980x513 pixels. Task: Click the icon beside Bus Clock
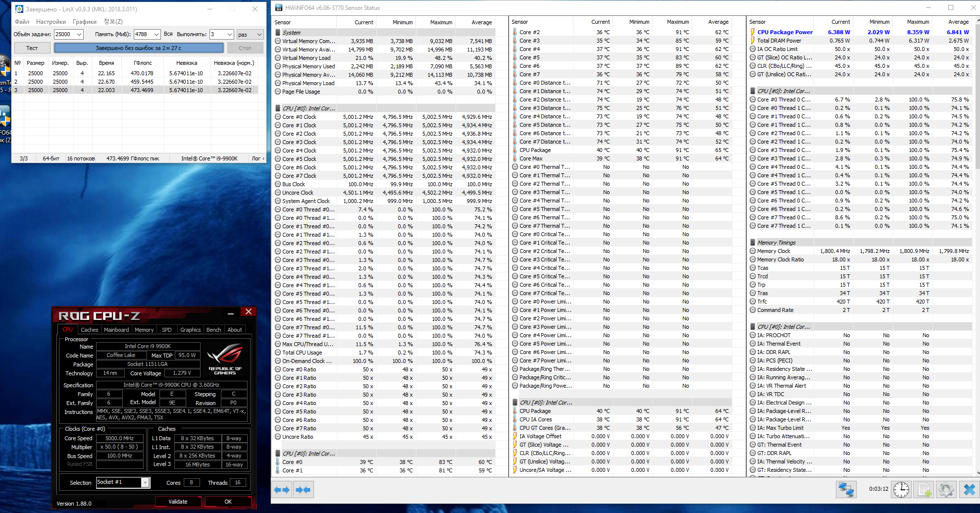coord(278,184)
